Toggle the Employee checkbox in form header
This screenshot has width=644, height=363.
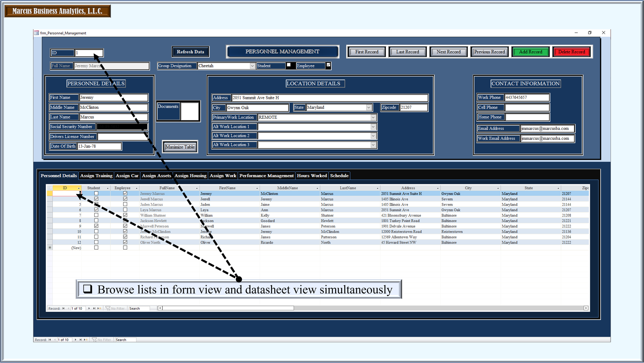click(x=328, y=65)
